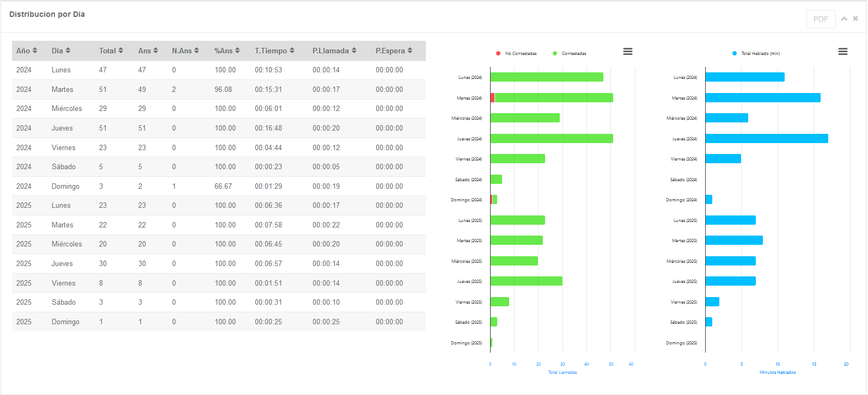868x395 pixels.
Task: Sort by P.Llamada column header
Action: pyautogui.click(x=334, y=51)
